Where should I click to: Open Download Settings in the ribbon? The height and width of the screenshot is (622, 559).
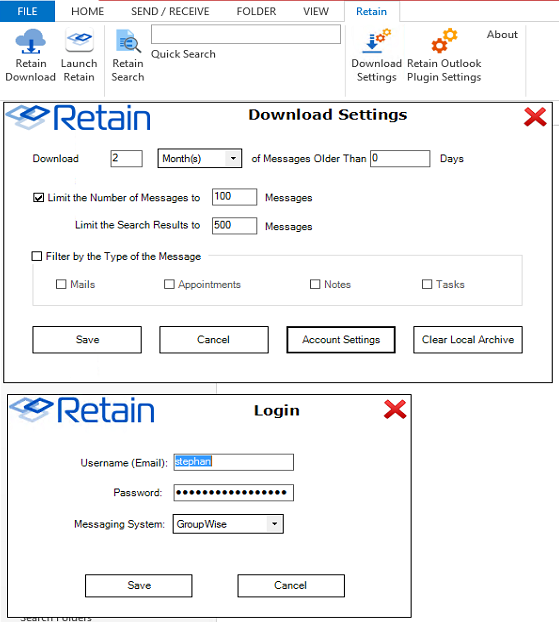point(376,55)
